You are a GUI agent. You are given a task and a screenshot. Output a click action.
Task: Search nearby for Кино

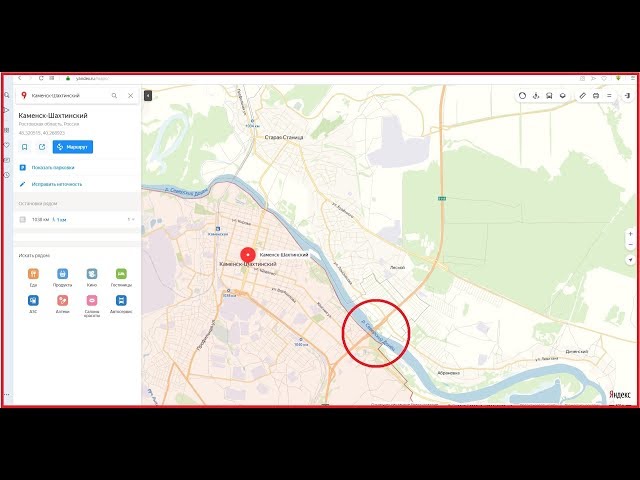coord(92,278)
